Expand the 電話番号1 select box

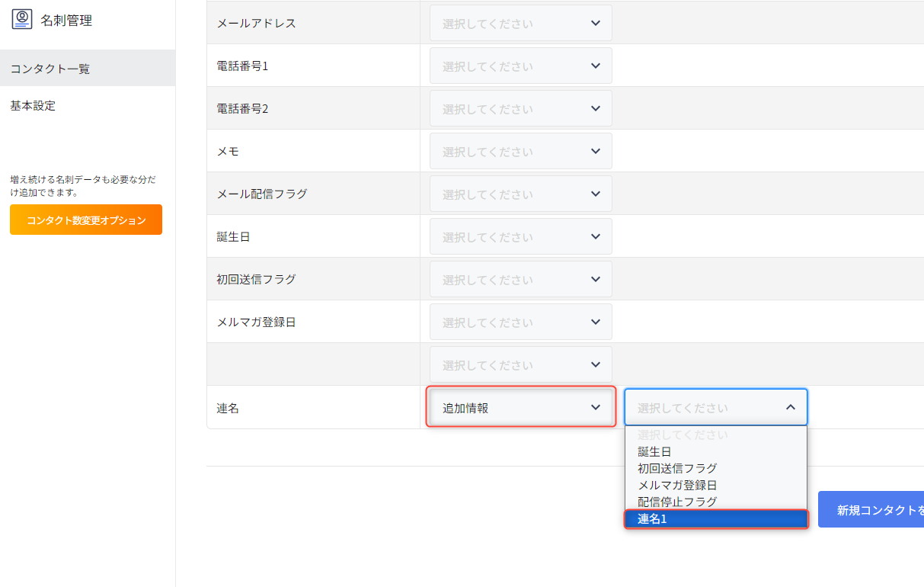coord(520,66)
